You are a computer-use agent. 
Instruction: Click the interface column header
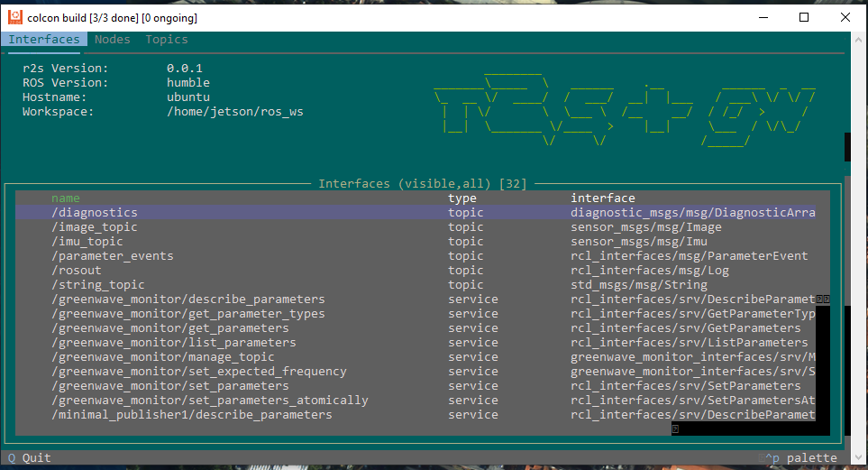[x=603, y=198]
